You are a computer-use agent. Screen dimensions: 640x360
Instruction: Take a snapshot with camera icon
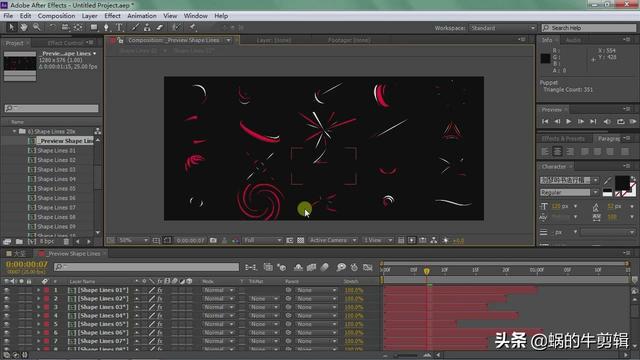pos(213,240)
